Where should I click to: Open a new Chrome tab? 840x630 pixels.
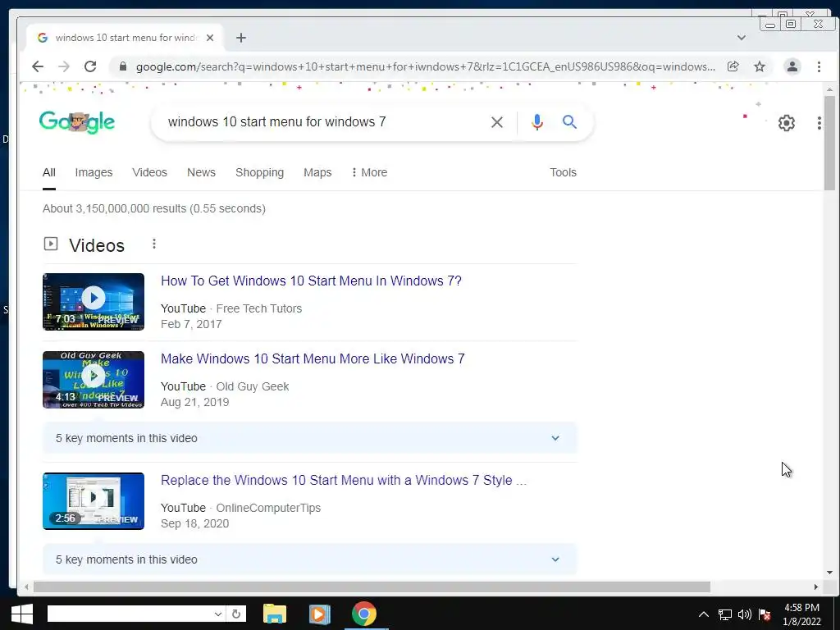(241, 38)
